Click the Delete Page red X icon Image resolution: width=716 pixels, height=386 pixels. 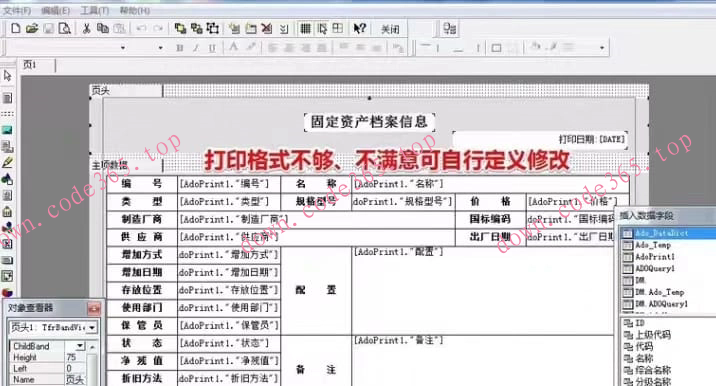267,29
